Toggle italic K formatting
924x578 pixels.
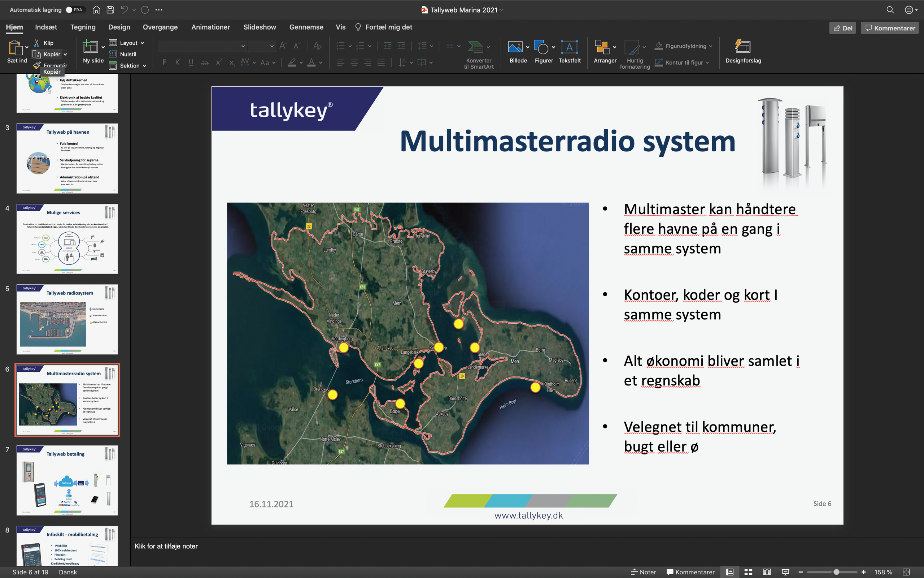point(178,62)
